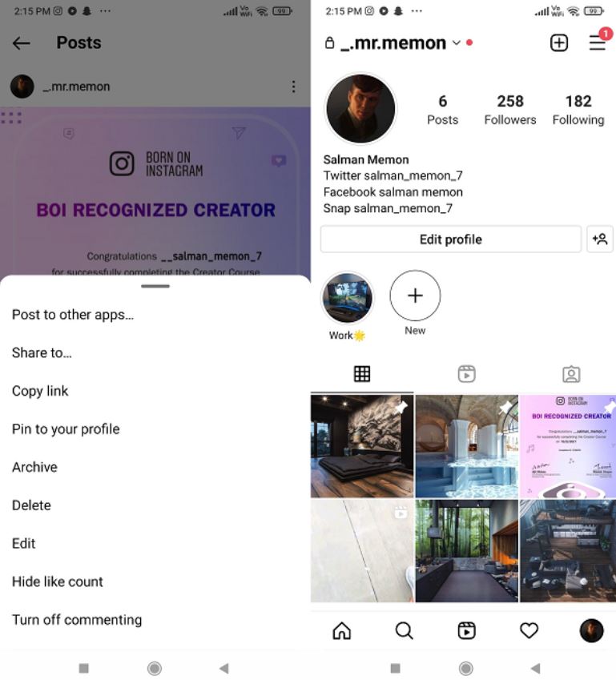Open the search magnifier icon
616x680 pixels.
coord(404,630)
